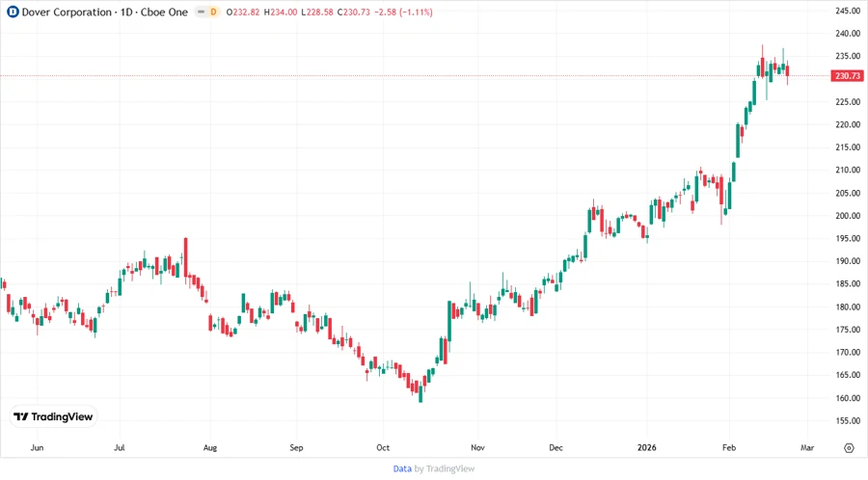Click the 225.00 price axis label

point(848,102)
